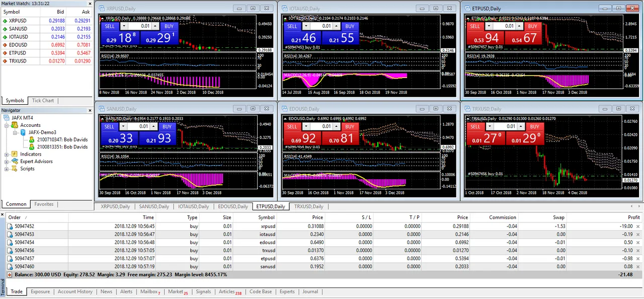This screenshot has height=299, width=644.
Task: Switch to the TRXUSD,Daily chart tab
Action: pyautogui.click(x=309, y=206)
